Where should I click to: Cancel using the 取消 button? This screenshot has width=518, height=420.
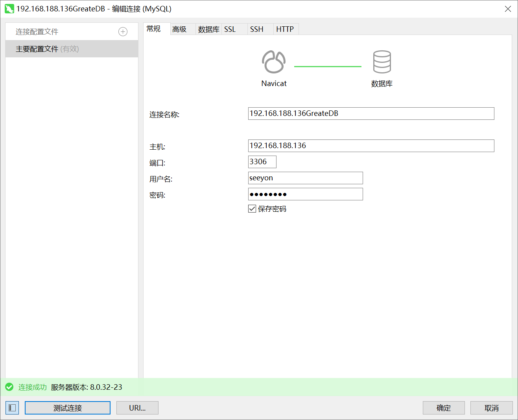click(491, 408)
